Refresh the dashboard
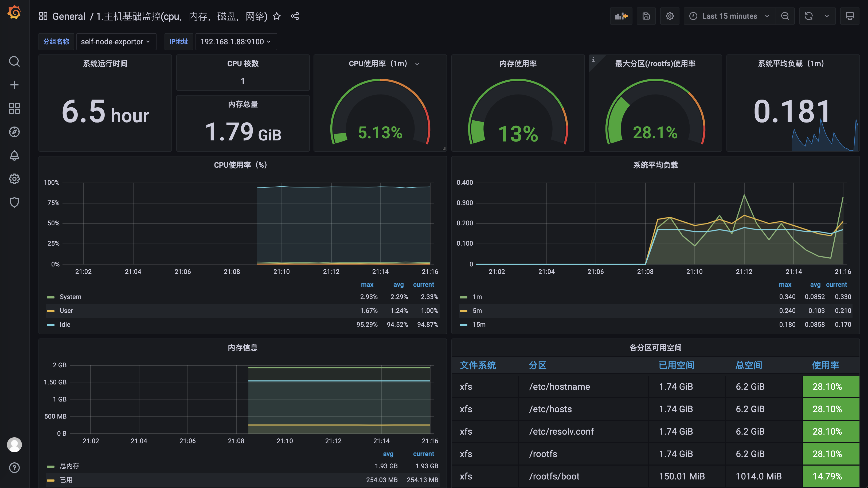This screenshot has height=488, width=868. [809, 16]
